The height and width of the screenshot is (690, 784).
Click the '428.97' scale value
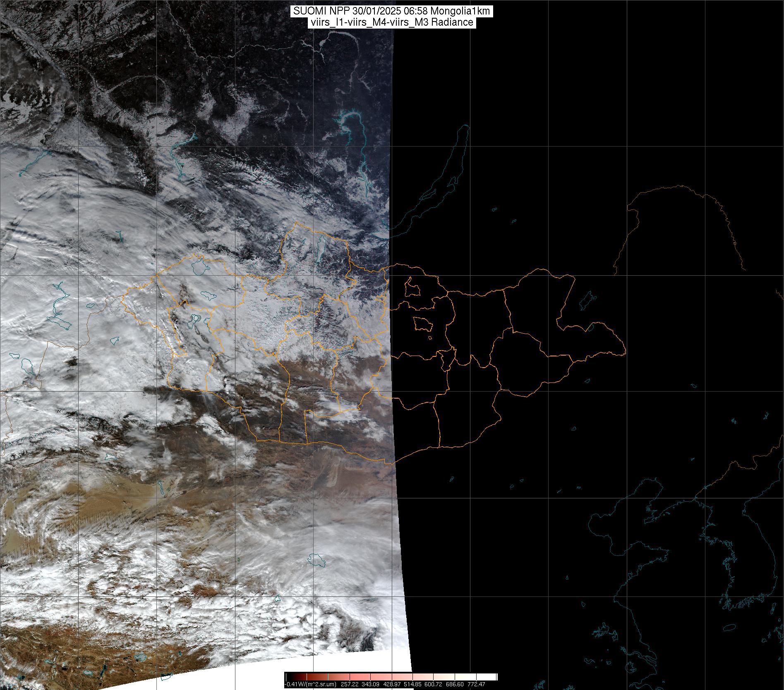[391, 684]
